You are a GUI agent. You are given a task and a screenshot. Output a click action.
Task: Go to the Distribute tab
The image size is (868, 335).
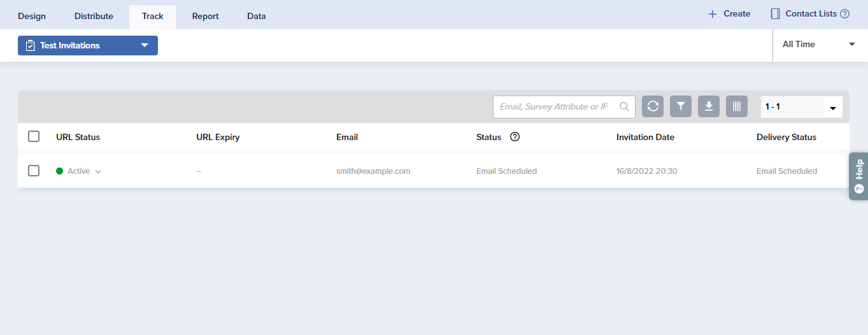coord(94,17)
